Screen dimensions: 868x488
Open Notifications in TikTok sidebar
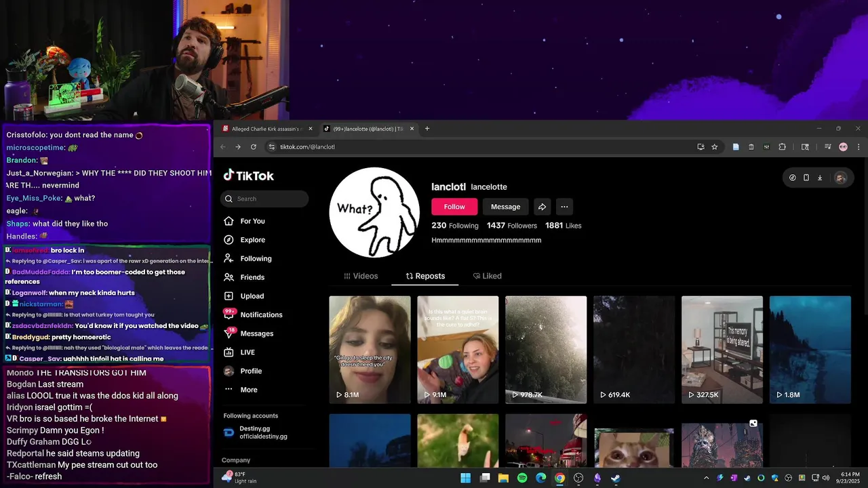(x=253, y=314)
